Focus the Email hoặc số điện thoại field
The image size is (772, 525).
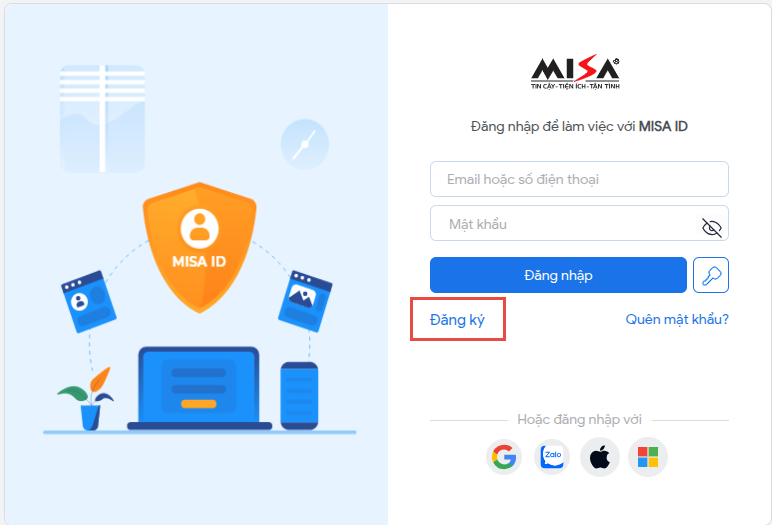click(x=579, y=179)
